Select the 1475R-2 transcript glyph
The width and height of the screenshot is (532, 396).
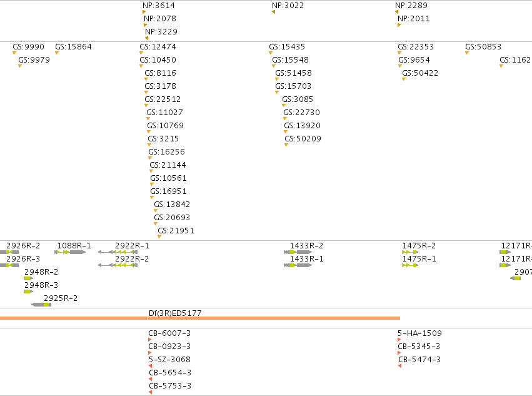410,252
